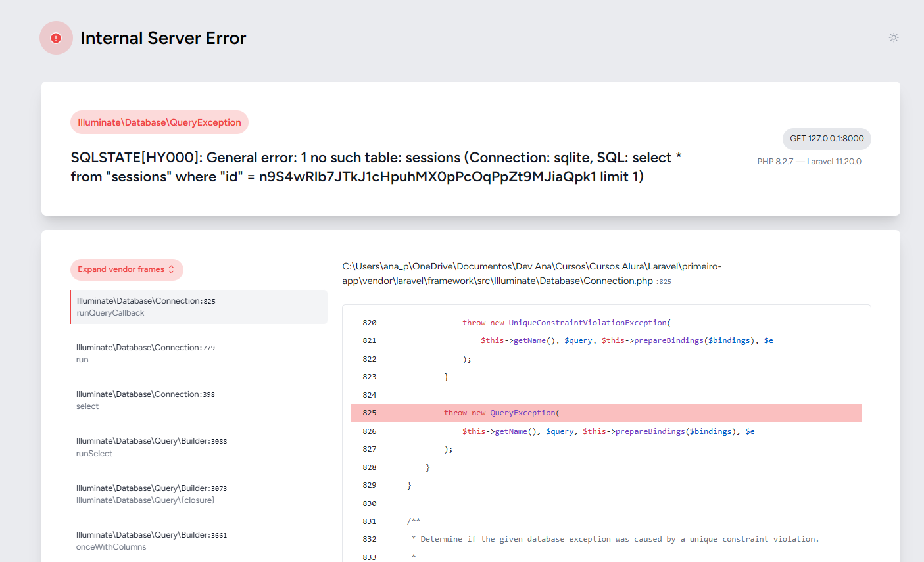Select the Query\Builder:3088 runSelect frame
Image resolution: width=924 pixels, height=562 pixels.
pyautogui.click(x=199, y=447)
